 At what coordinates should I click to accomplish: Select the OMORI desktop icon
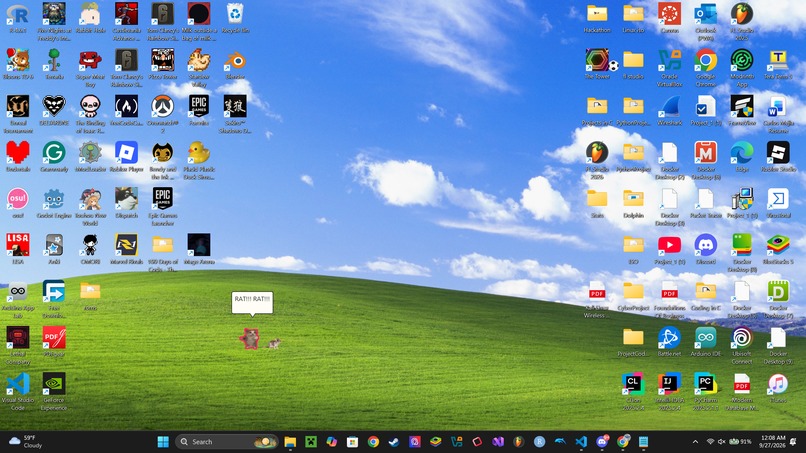(90, 245)
